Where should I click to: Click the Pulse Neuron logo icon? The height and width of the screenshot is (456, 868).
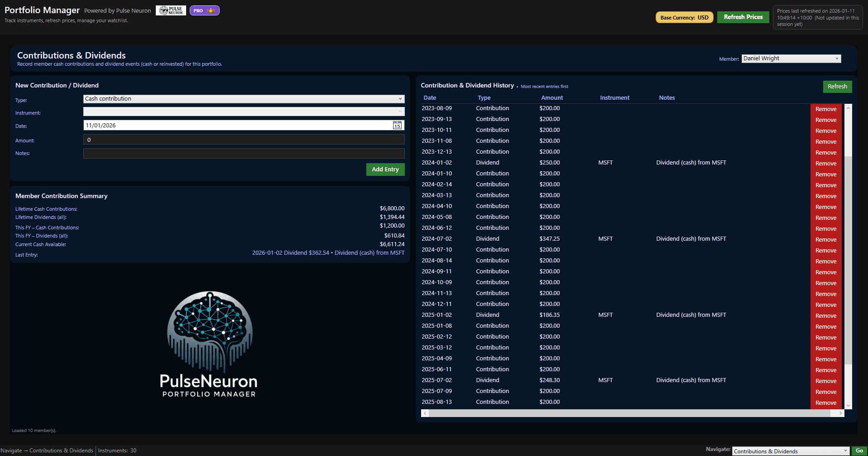(x=171, y=10)
